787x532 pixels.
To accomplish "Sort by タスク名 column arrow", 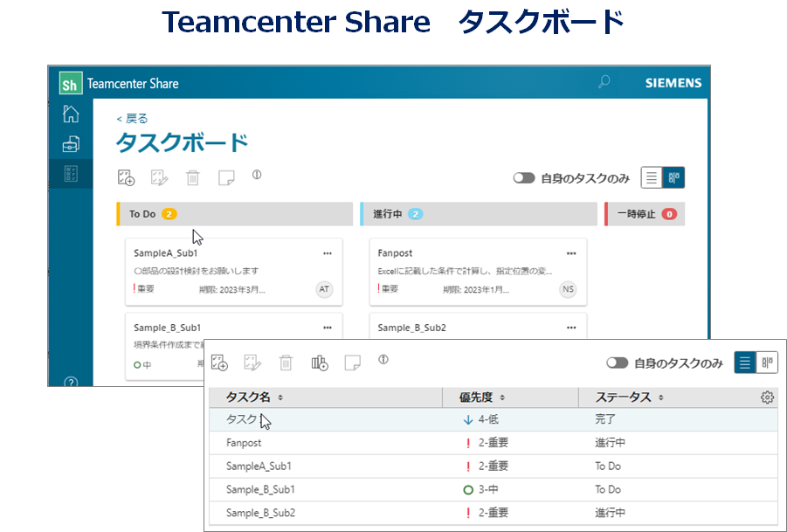I will pyautogui.click(x=280, y=397).
